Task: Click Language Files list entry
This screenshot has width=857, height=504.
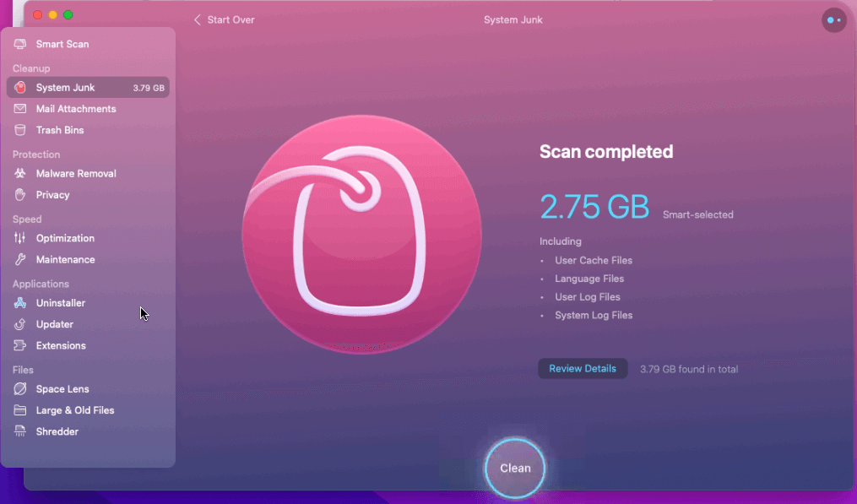Action: tap(589, 279)
